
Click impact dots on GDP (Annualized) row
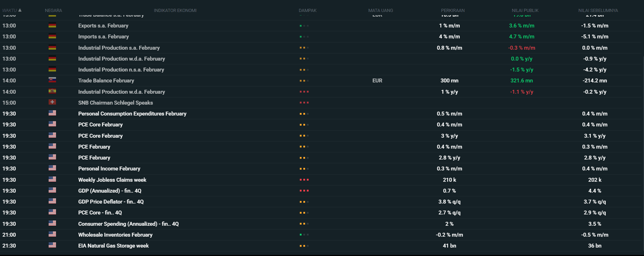(304, 191)
